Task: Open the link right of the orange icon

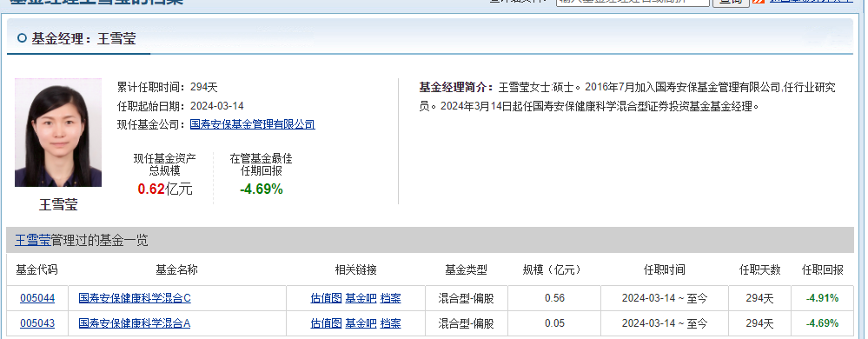Action: pyautogui.click(x=811, y=2)
